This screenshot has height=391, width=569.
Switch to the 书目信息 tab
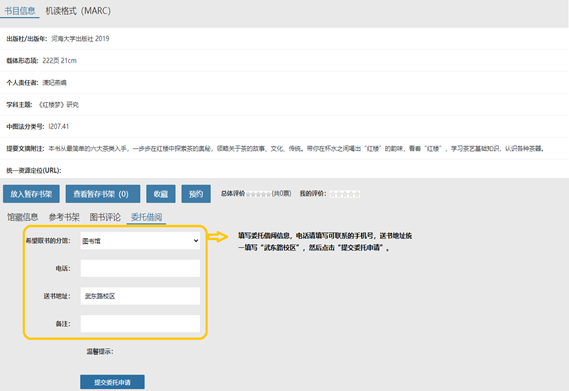(20, 11)
